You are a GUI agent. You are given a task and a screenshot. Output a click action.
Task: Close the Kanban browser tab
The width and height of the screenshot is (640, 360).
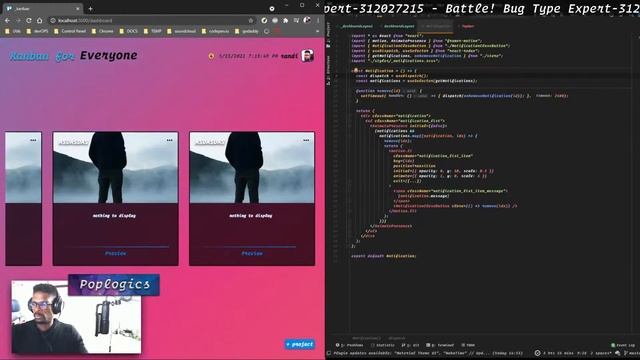click(78, 9)
